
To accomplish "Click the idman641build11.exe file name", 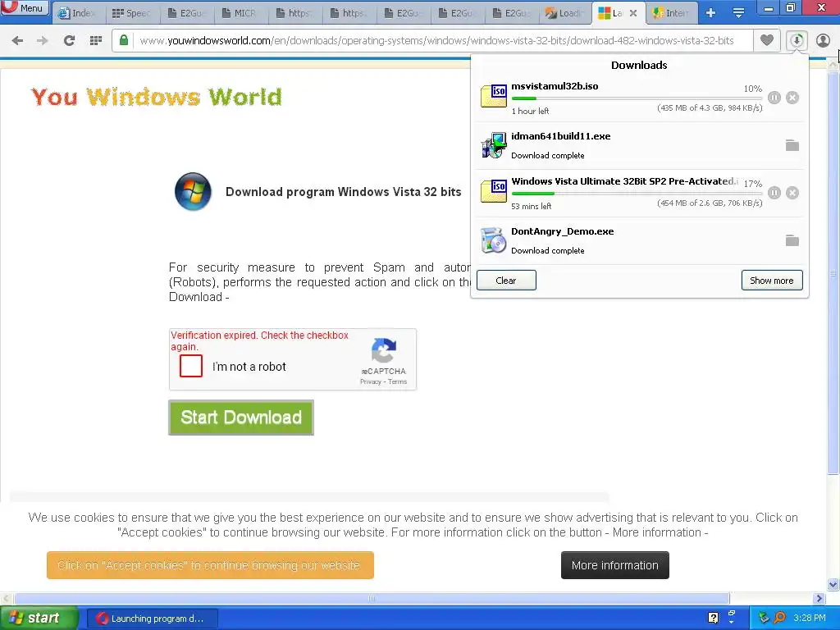I will [x=561, y=136].
